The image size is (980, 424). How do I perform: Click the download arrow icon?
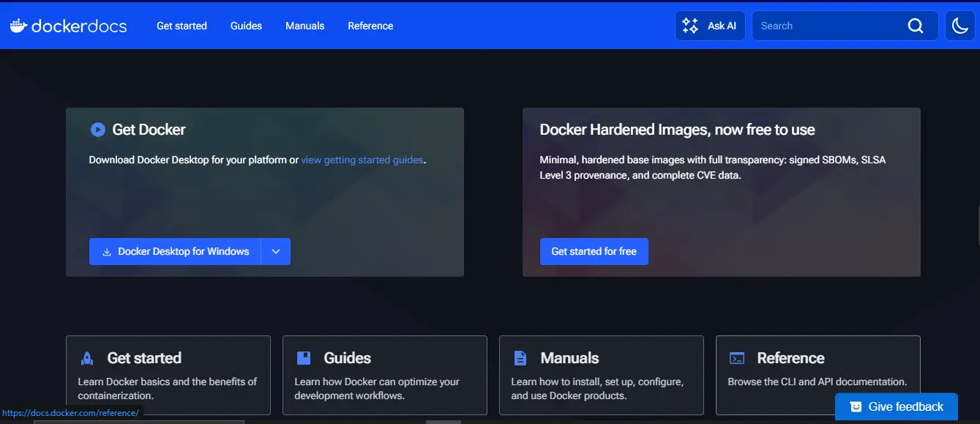click(x=107, y=252)
